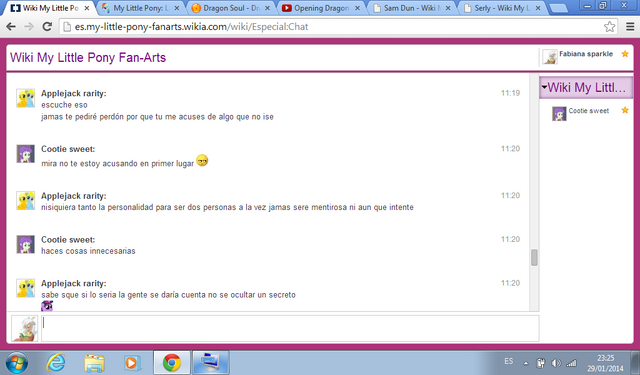
Task: Launch Internet Explorer from the taskbar
Action: pos(56,363)
